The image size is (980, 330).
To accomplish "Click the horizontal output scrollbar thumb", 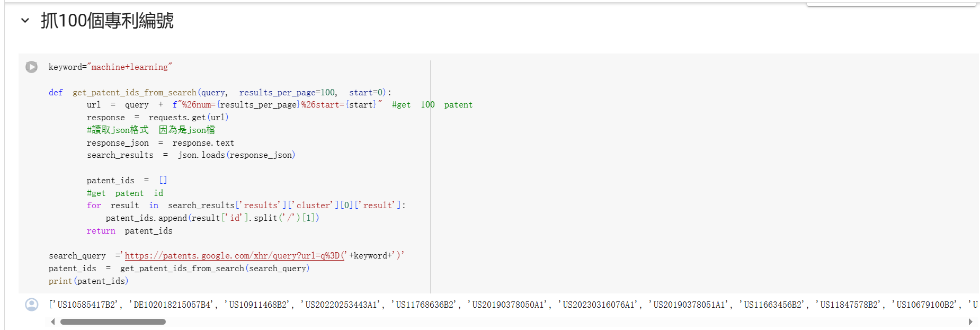I will 113,322.
